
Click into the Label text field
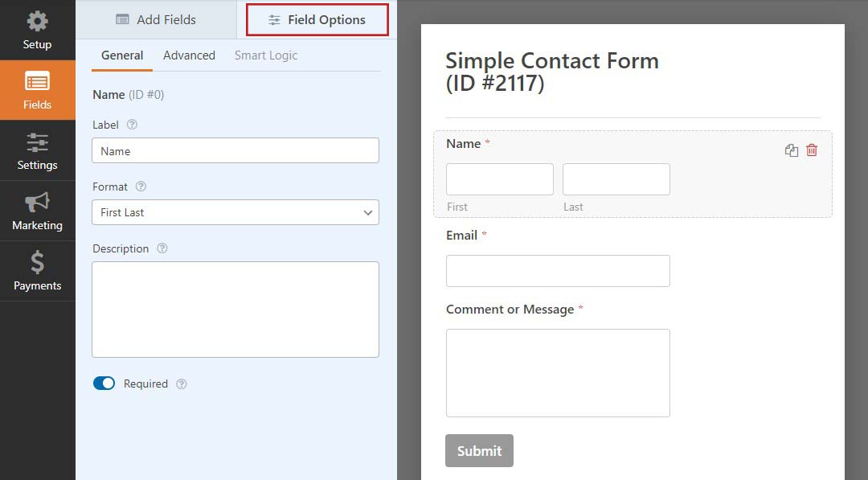(x=235, y=150)
